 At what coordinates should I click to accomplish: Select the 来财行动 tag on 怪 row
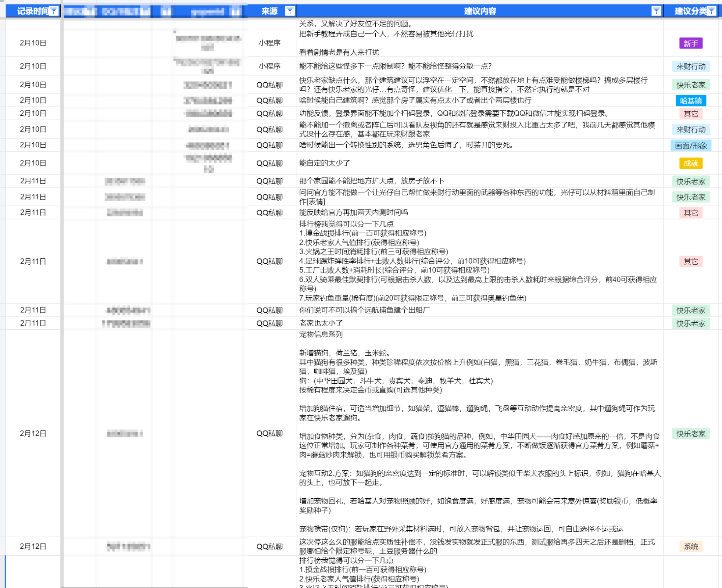691,66
